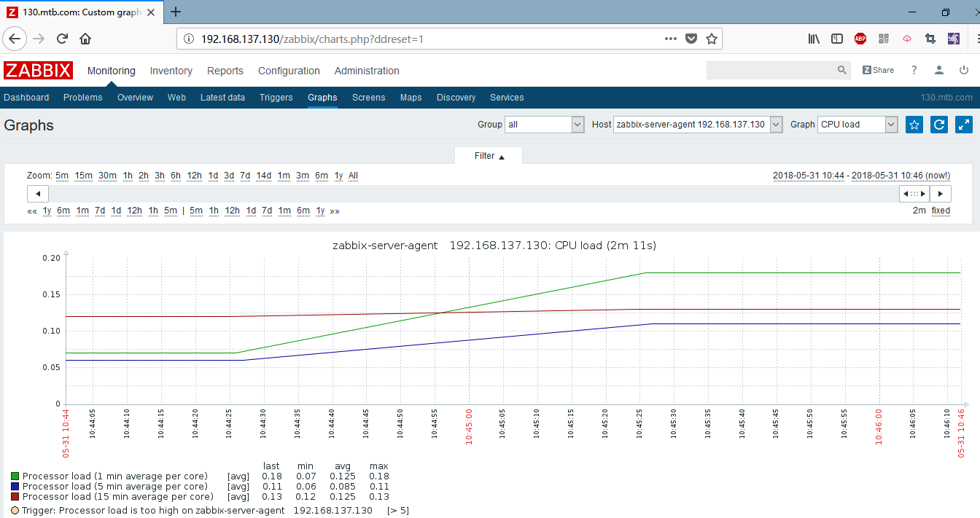Screen dimensions: 980x518
Task: Open new browser tab
Action: [x=176, y=12]
